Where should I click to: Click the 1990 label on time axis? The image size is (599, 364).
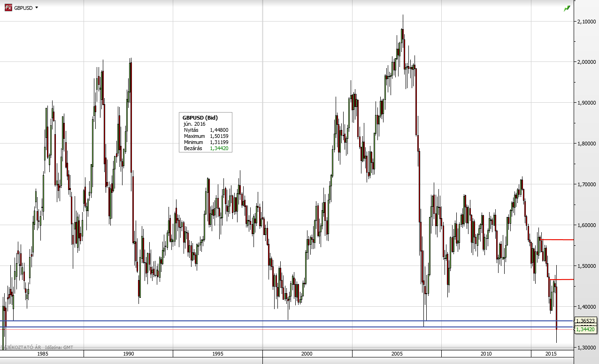(x=129, y=353)
